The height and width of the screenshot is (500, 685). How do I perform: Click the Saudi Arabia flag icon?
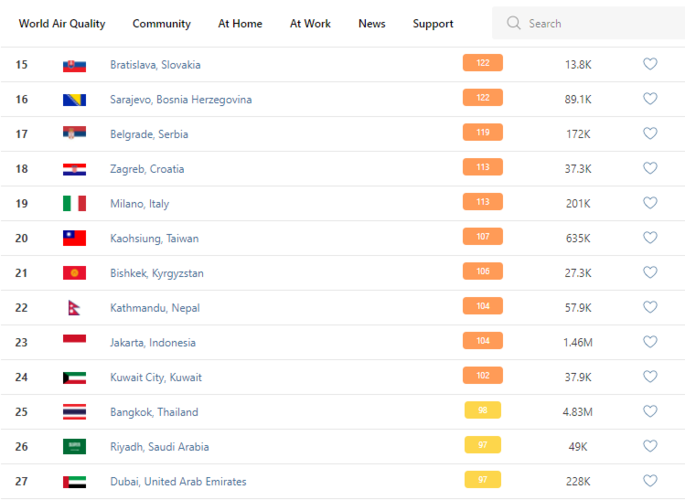(x=74, y=447)
